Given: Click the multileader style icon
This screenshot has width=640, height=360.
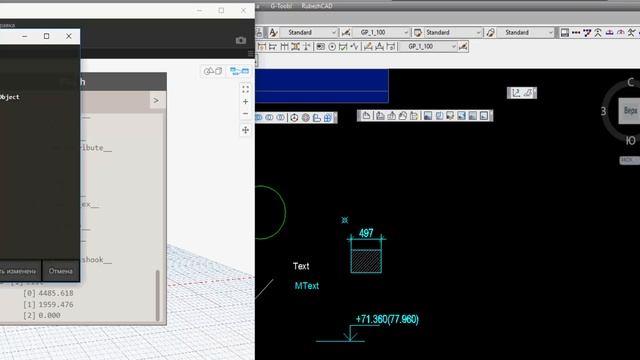Looking at the screenshot, I should point(490,32).
